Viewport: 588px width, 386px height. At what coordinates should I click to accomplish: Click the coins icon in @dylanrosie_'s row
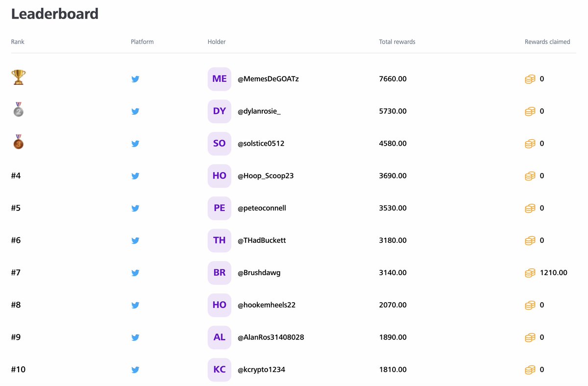click(530, 111)
